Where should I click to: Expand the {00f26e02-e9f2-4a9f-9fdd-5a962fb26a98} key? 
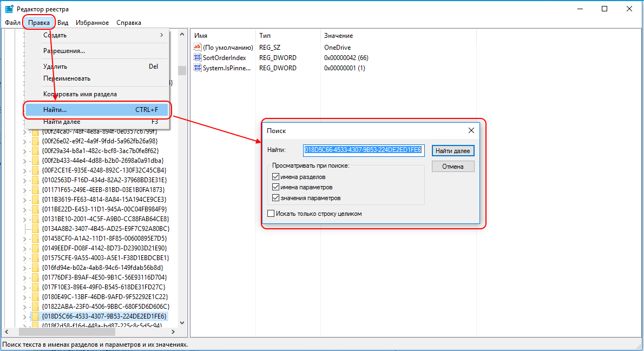[x=25, y=142]
